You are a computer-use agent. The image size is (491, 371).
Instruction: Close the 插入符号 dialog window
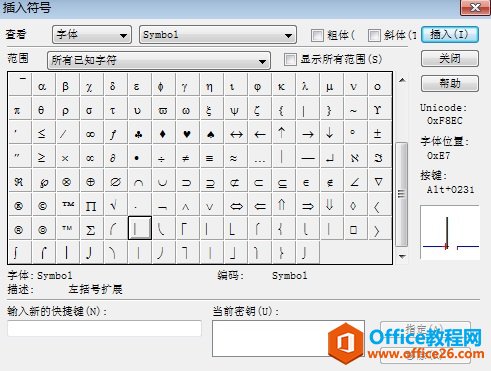tap(475, 7)
